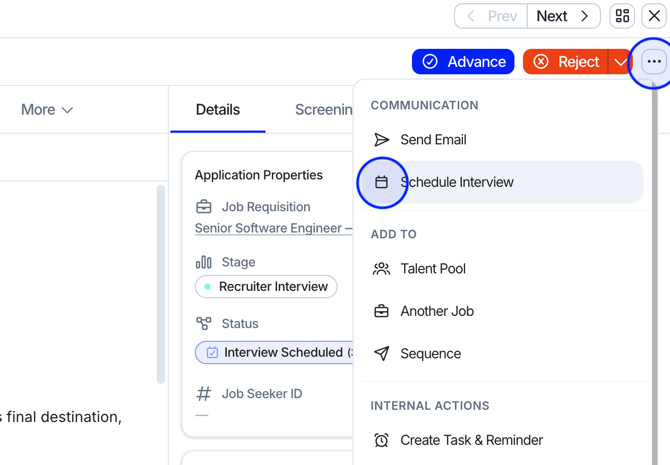Click the Advance button
670x465 pixels.
463,62
